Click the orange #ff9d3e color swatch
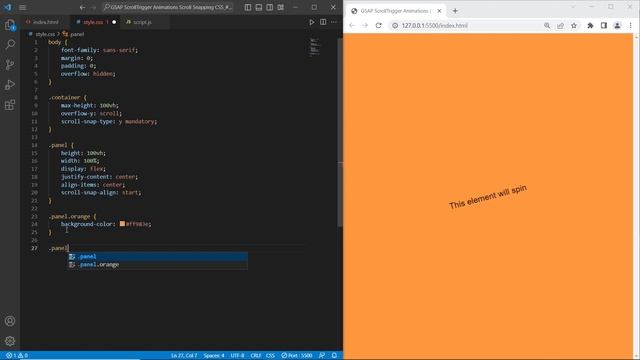The height and width of the screenshot is (360, 640). click(x=122, y=224)
